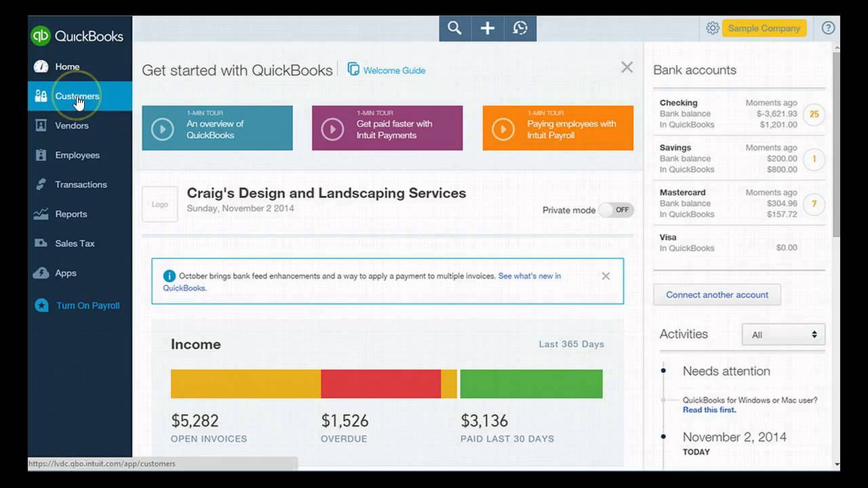Click the scrollbar down arrow
The width and height of the screenshot is (868, 488).
click(x=836, y=464)
